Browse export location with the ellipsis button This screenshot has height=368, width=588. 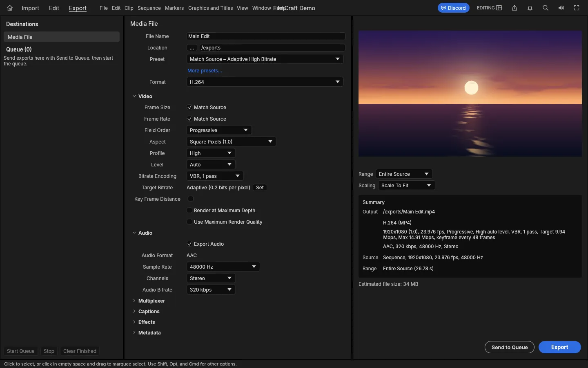(x=192, y=48)
